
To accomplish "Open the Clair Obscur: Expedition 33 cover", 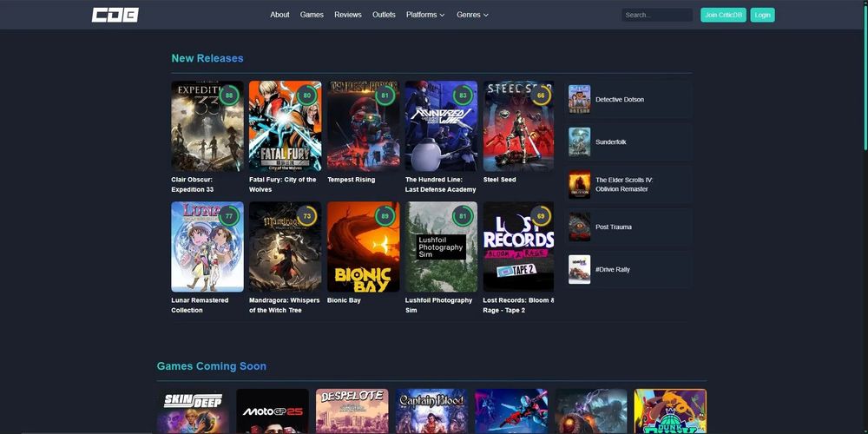I will click(207, 126).
